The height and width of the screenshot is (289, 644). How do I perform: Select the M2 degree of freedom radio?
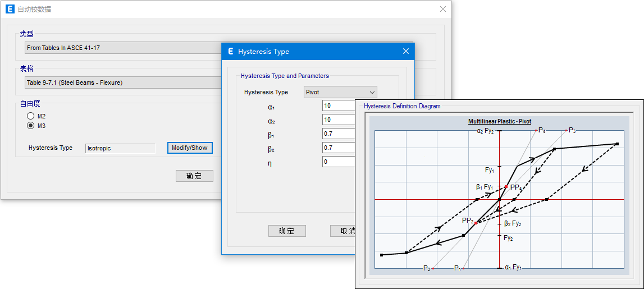click(30, 116)
